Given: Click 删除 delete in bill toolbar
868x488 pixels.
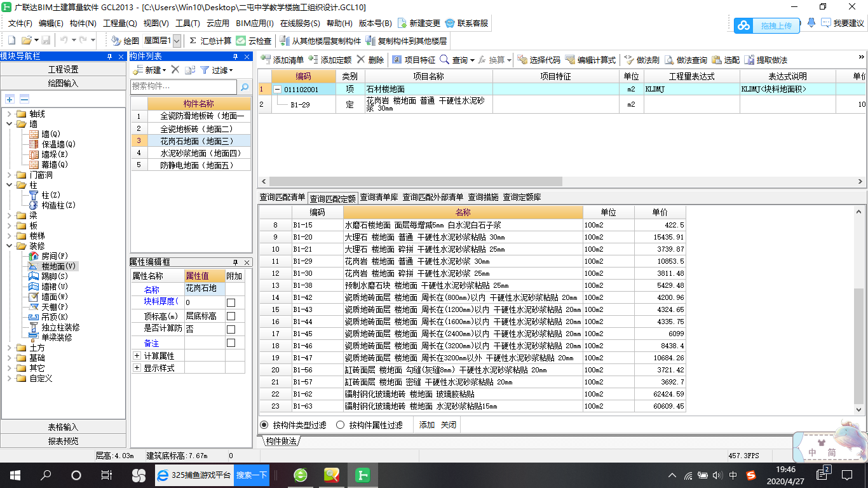Looking at the screenshot, I should 370,60.
